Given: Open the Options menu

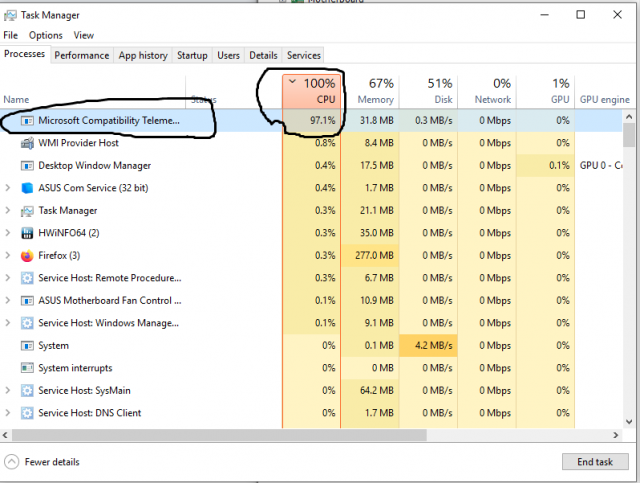Looking at the screenshot, I should pos(45,35).
